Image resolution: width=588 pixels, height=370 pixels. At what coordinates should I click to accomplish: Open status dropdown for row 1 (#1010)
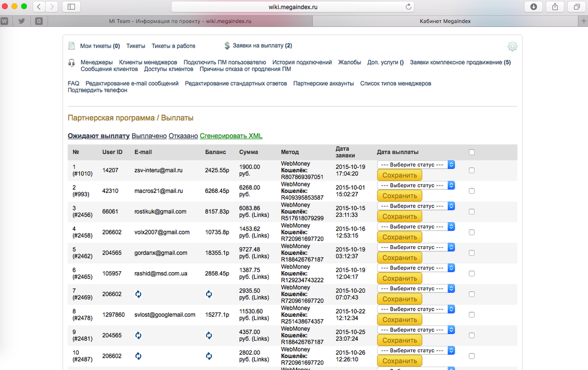pos(416,165)
